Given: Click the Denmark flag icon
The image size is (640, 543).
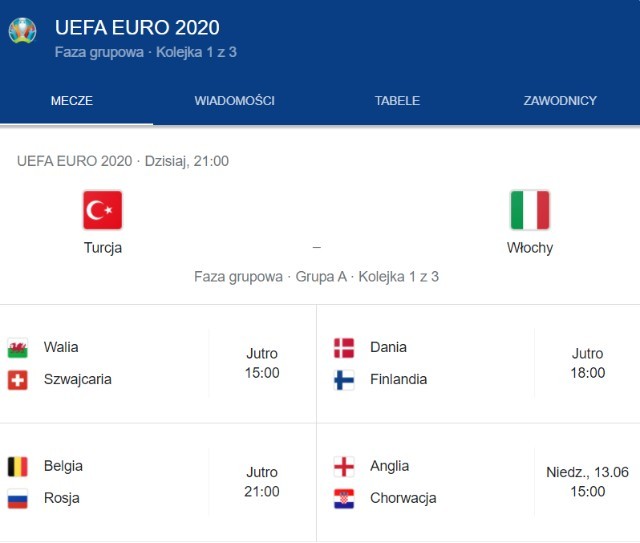Looking at the screenshot, I should pos(343,348).
